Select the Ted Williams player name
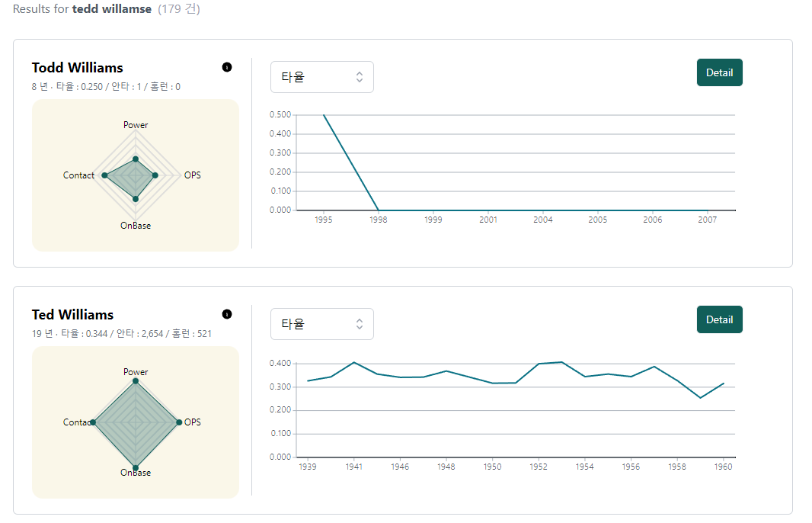 coord(73,314)
